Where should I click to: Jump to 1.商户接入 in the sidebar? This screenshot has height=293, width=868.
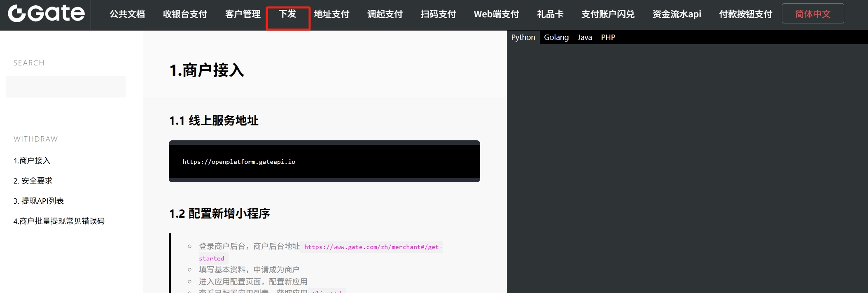click(x=32, y=160)
